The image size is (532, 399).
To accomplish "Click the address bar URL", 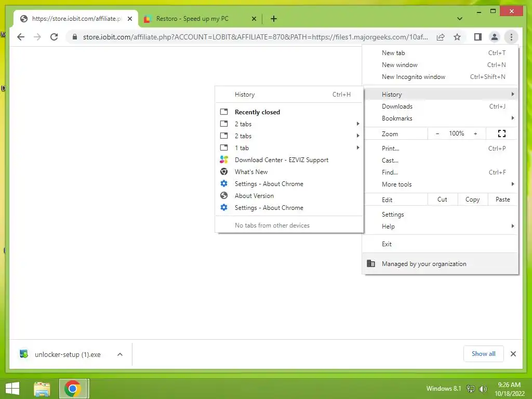I will coord(255,37).
